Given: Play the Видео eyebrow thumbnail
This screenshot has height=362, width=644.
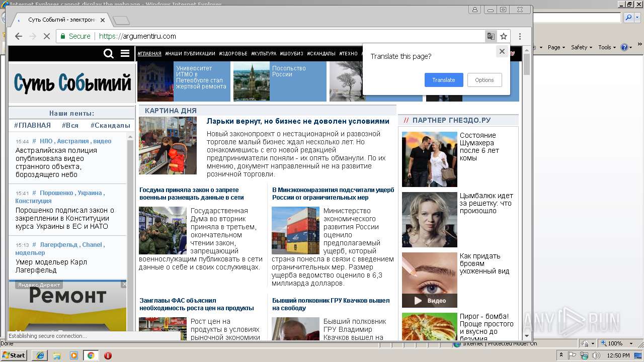Looking at the screenshot, I should click(430, 280).
